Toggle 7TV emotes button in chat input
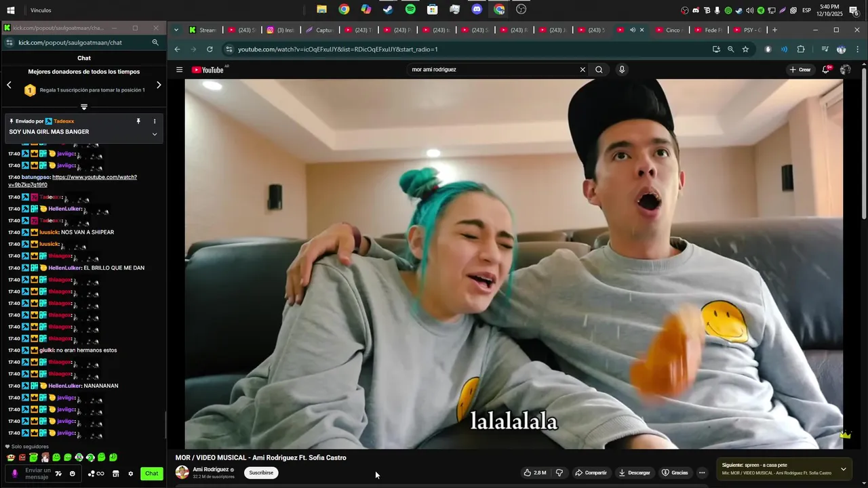Screen dimensions: 868x488 pyautogui.click(x=58, y=474)
